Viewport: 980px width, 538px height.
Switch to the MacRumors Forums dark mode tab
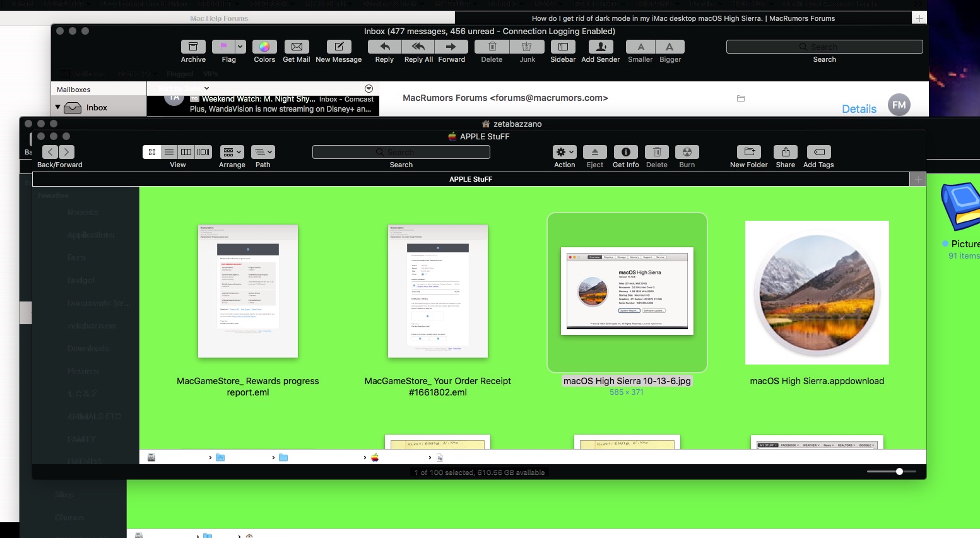[x=683, y=18]
